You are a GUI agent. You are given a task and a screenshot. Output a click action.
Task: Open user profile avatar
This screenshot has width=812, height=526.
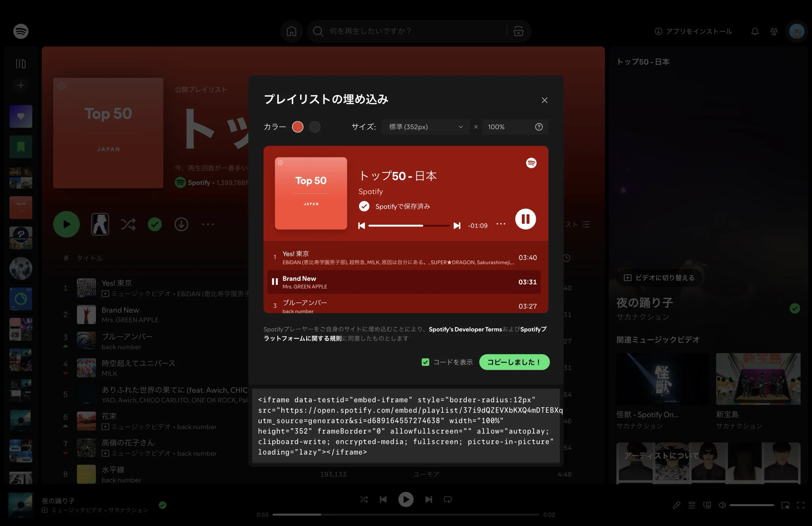797,32
